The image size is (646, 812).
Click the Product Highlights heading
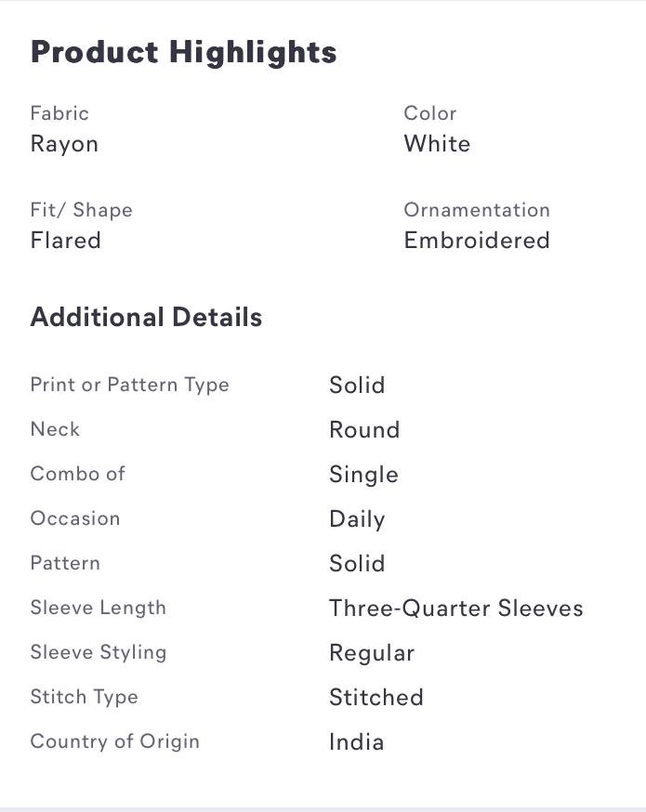[183, 52]
